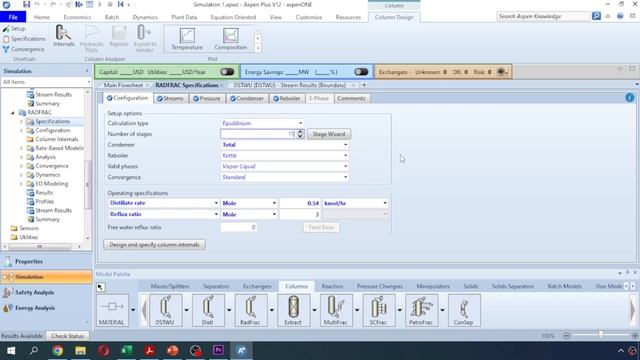The image size is (640, 360).
Task: Open the Calculation type dropdown
Action: 301,123
